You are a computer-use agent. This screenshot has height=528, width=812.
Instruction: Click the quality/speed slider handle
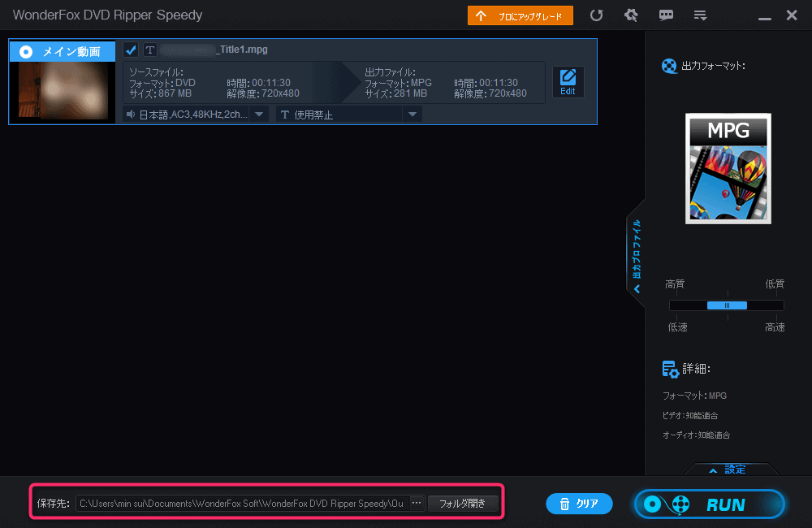pos(727,305)
